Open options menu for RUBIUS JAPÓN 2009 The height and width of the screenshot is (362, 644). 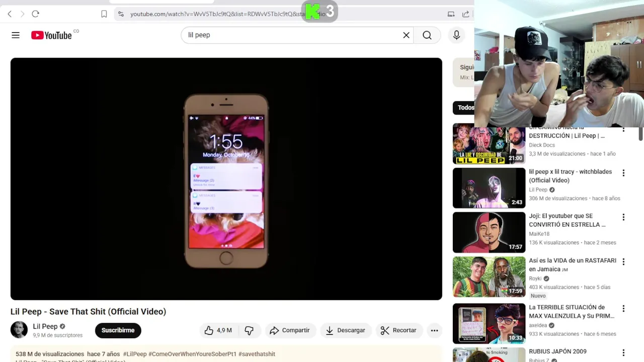[623, 353]
